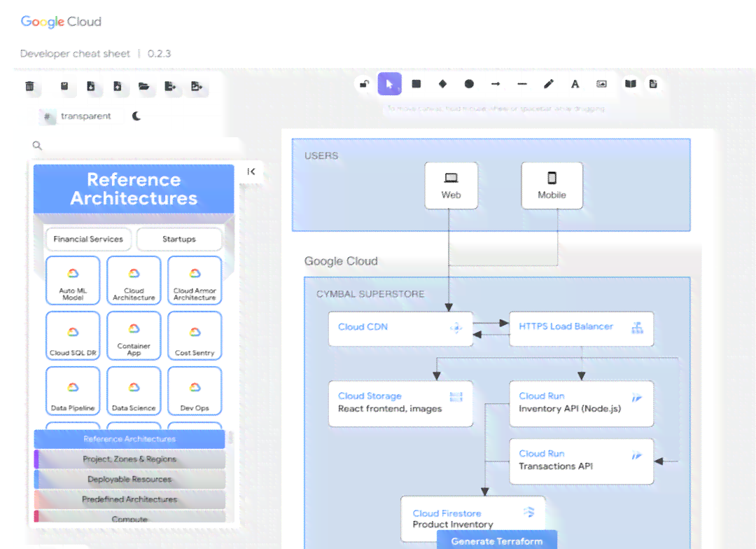
Task: Open the Financial Services tab
Action: coord(88,239)
